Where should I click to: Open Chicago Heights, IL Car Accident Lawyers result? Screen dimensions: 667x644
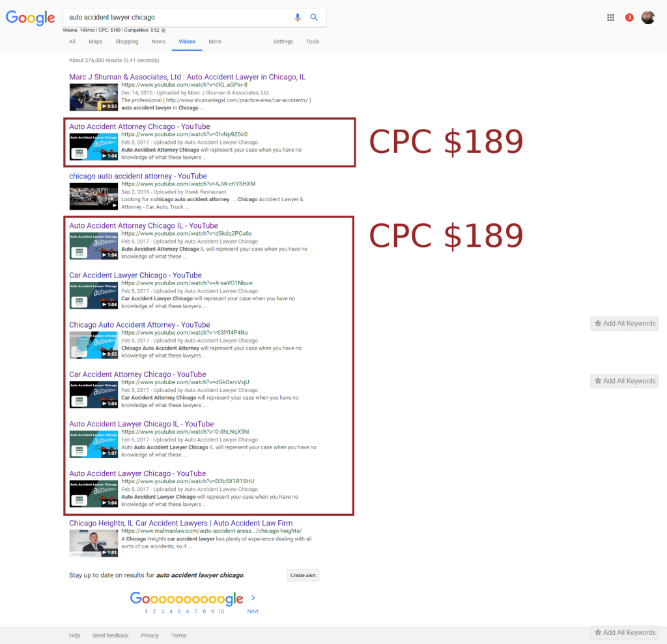point(181,523)
